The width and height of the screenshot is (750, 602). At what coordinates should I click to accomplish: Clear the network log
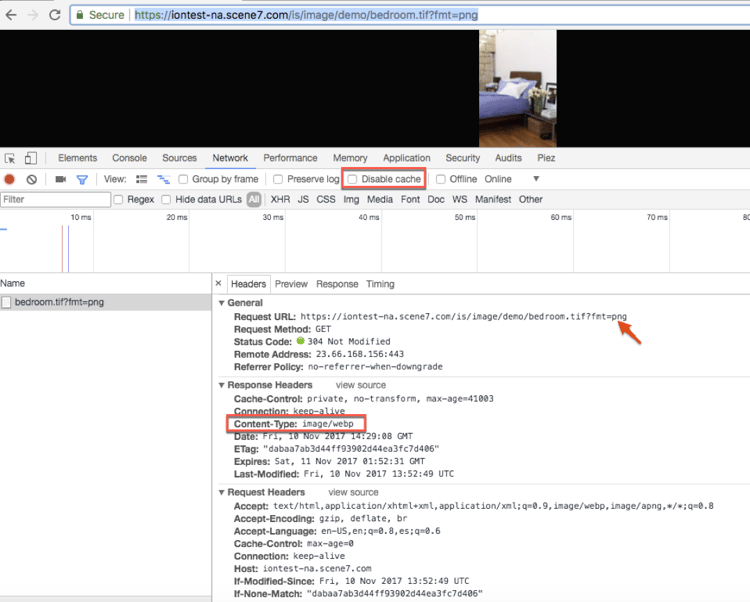(x=32, y=179)
